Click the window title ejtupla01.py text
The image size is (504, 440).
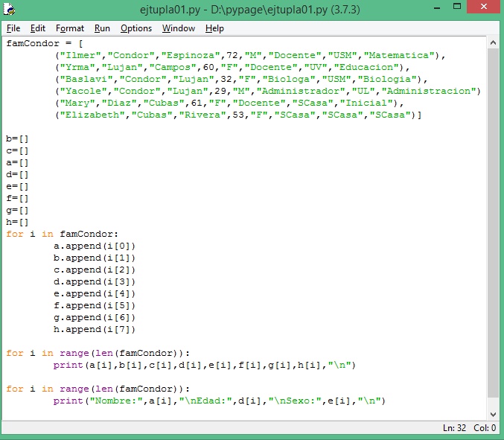tap(249, 10)
